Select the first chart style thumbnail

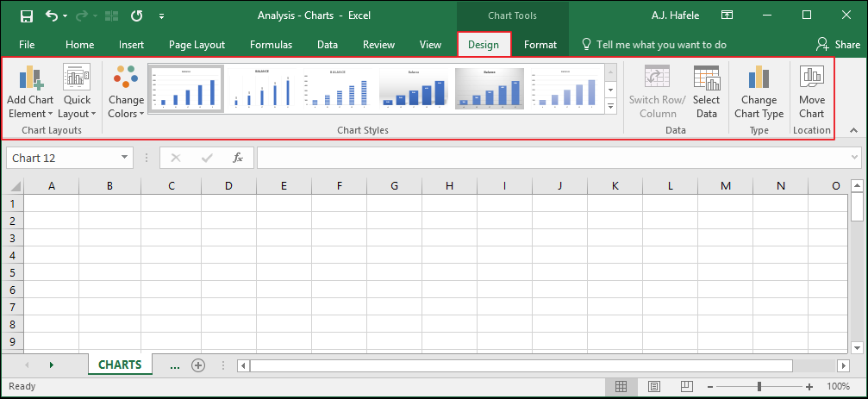[x=186, y=89]
